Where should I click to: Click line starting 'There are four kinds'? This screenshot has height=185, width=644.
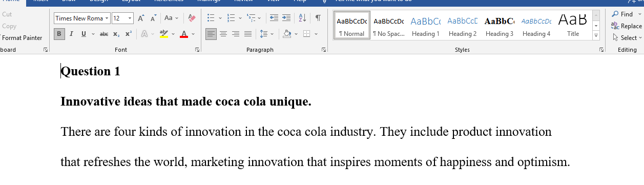[x=306, y=132]
